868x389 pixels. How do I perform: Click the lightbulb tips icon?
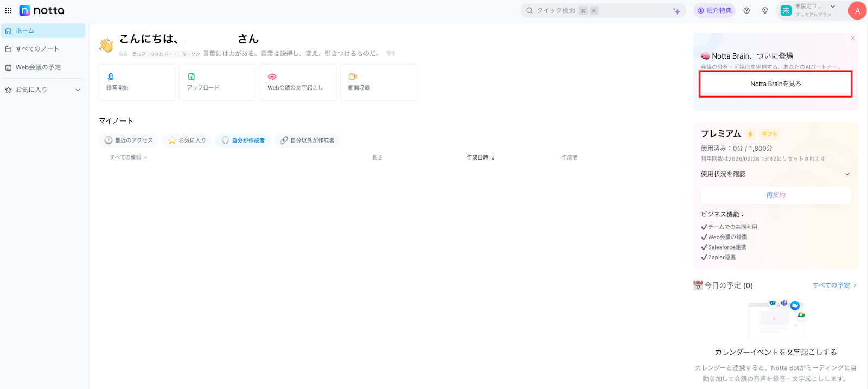pyautogui.click(x=765, y=10)
